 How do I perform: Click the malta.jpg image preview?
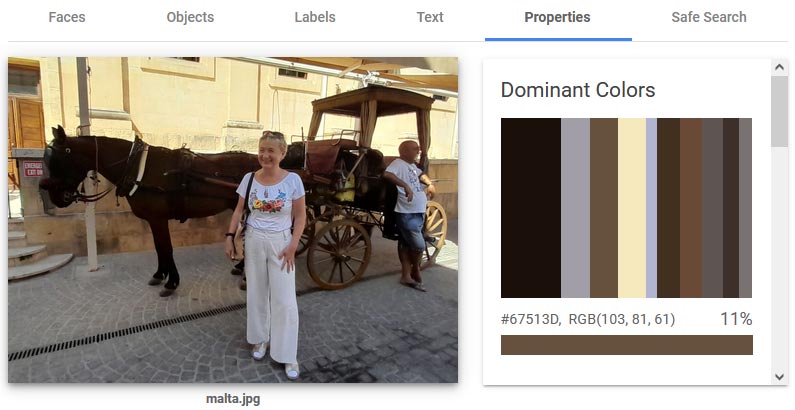click(233, 220)
